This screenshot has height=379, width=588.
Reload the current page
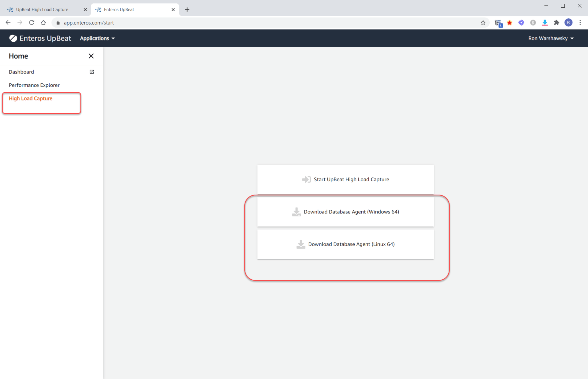(x=32, y=23)
